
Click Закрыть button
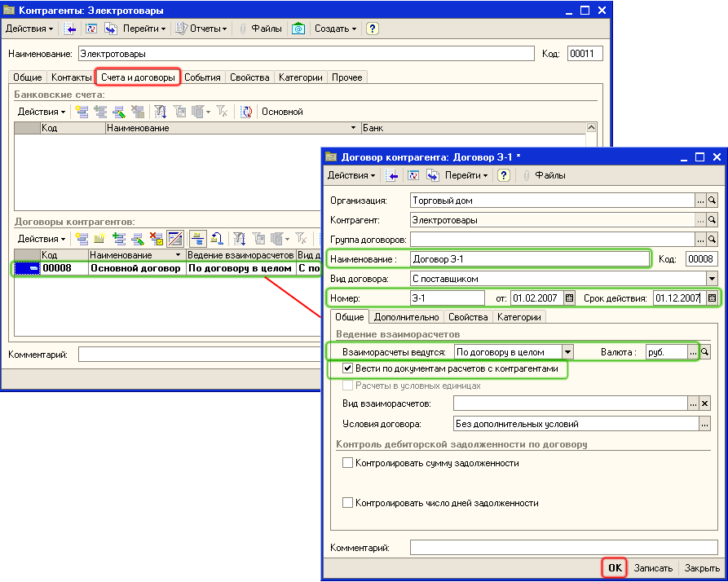(x=702, y=568)
